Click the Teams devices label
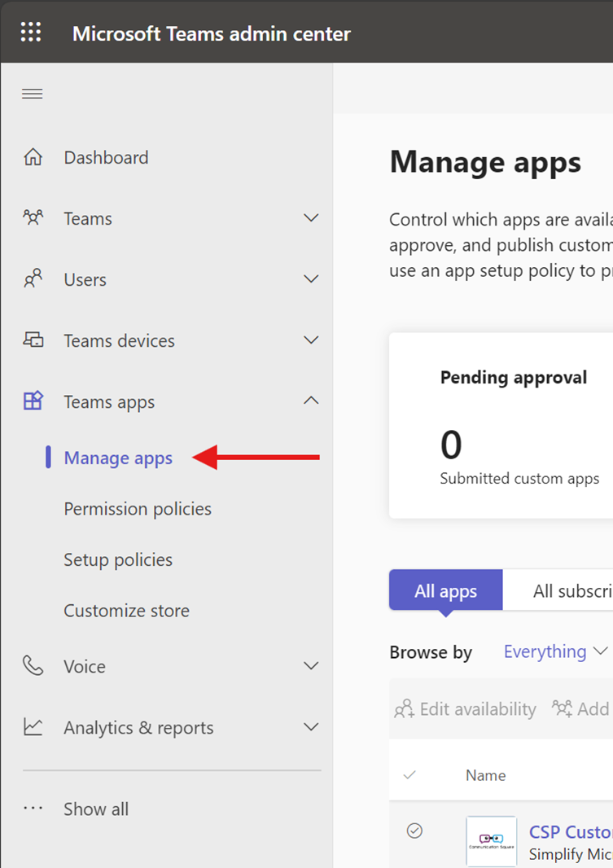Screen dimensions: 613x868 click(x=119, y=340)
